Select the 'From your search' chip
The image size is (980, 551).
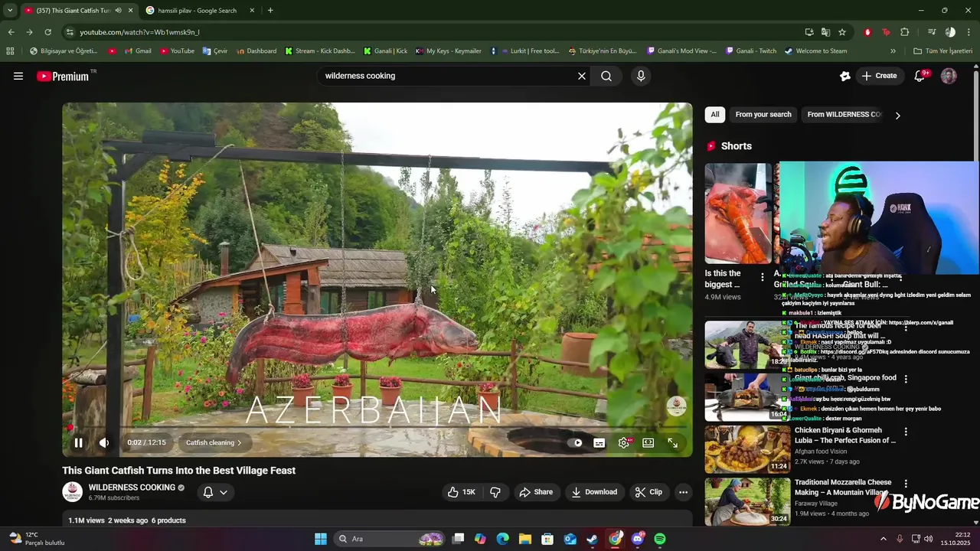point(763,115)
